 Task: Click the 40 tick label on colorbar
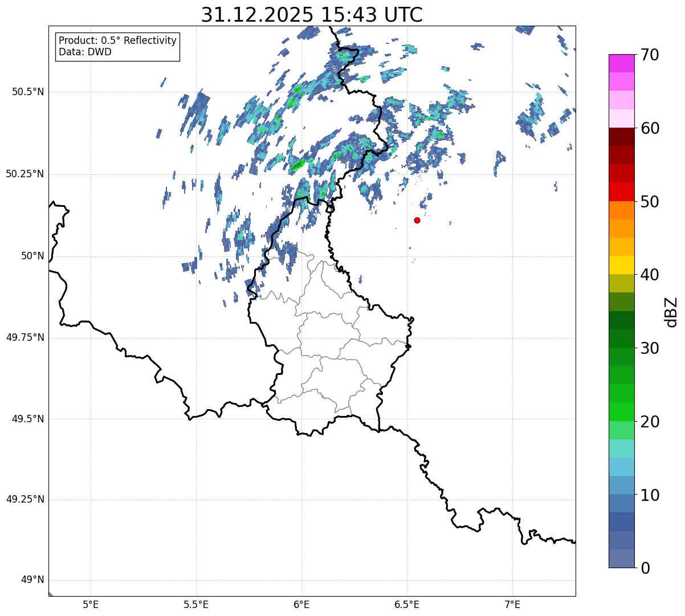650,275
